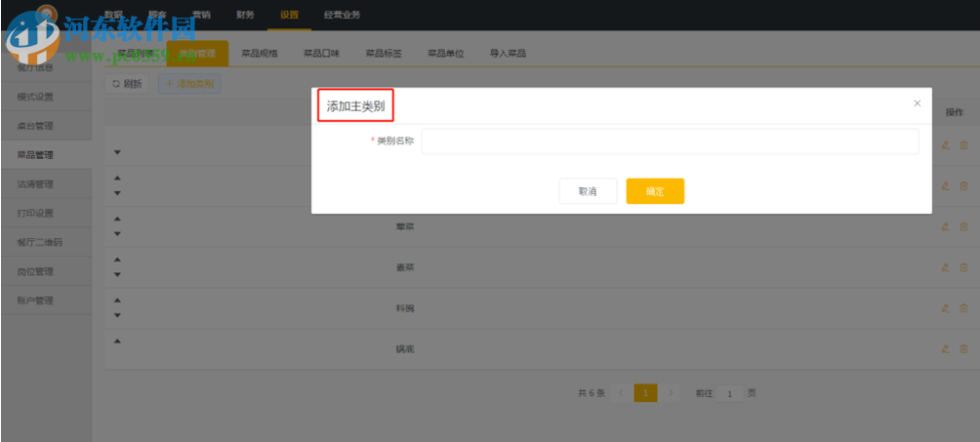The height and width of the screenshot is (442, 980).
Task: Edit the 料碗 category with pencil icon
Action: tap(945, 307)
